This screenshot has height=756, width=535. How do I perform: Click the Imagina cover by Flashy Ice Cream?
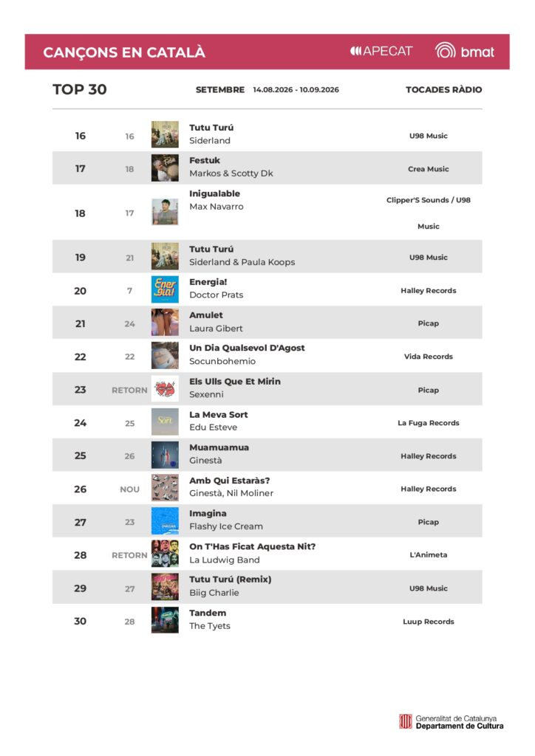(165, 521)
